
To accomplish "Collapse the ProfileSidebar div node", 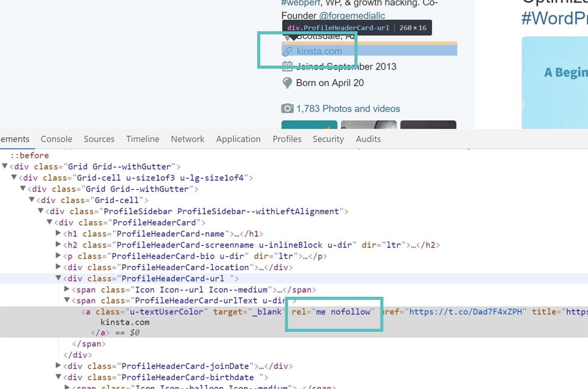I will click(40, 211).
